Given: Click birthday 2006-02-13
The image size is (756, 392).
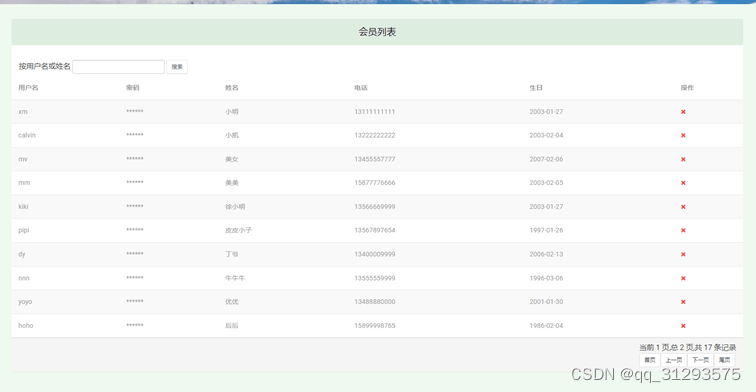Looking at the screenshot, I should 546,254.
